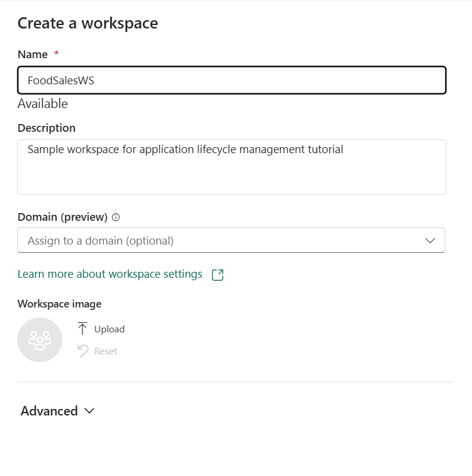Open the Domain (preview) info tooltip

click(116, 217)
